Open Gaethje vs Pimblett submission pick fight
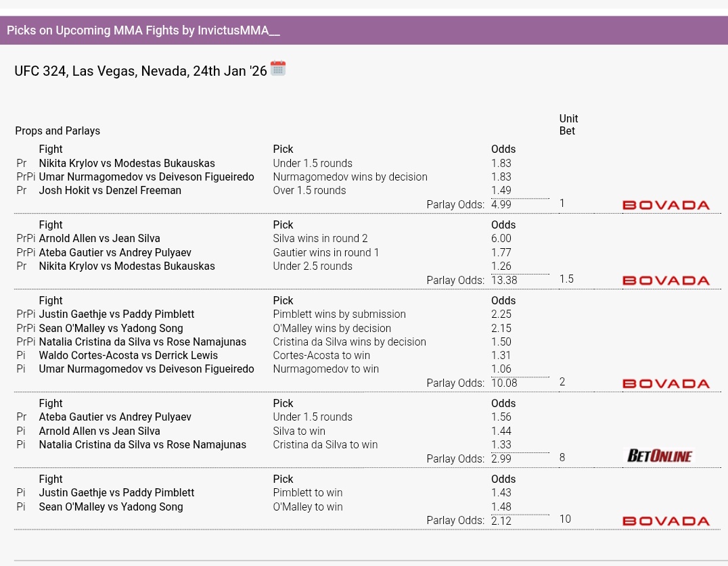The height and width of the screenshot is (566, 728). (x=116, y=314)
